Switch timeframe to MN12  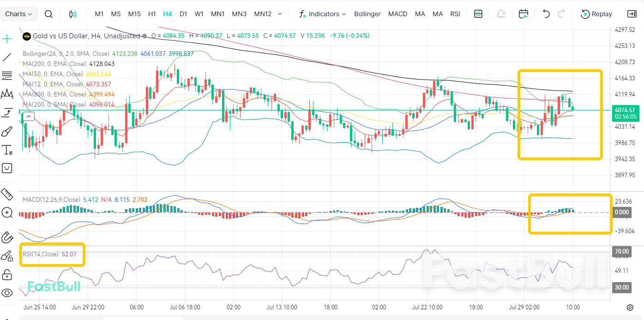pos(263,14)
